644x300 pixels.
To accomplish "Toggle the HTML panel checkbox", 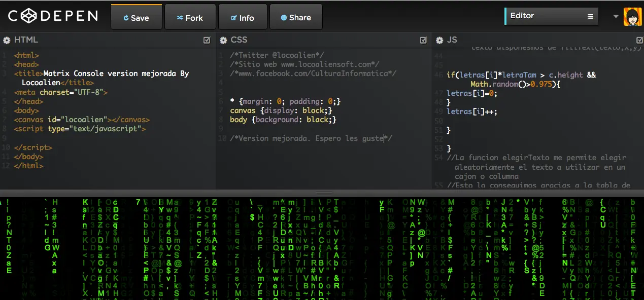I will (207, 40).
